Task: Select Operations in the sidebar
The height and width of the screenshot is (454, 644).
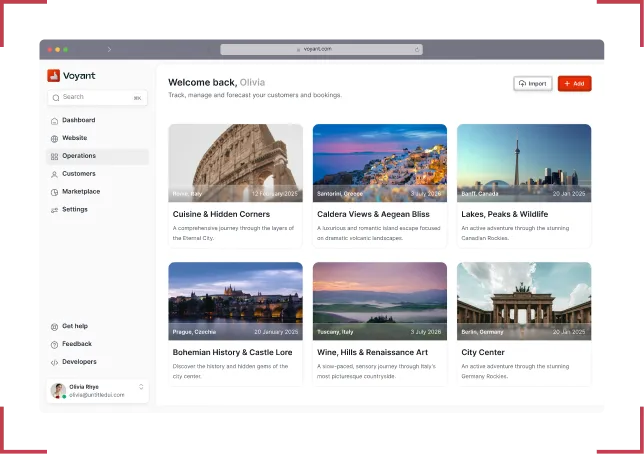Action: (x=97, y=156)
